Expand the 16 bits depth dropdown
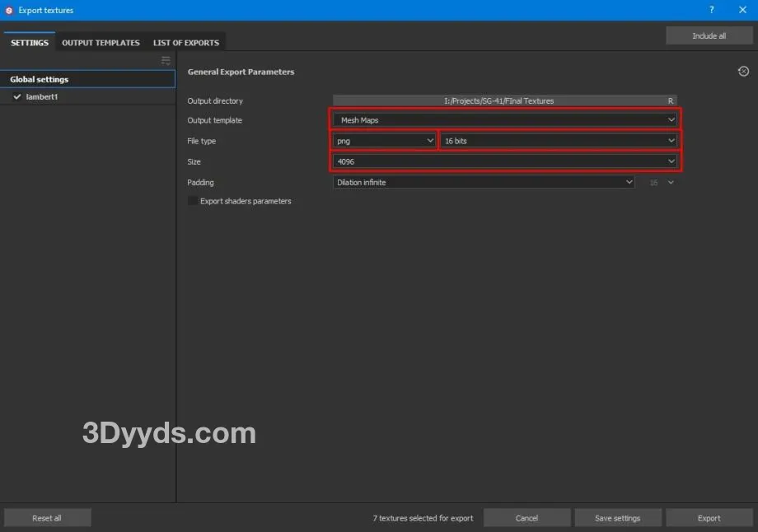 [559, 141]
